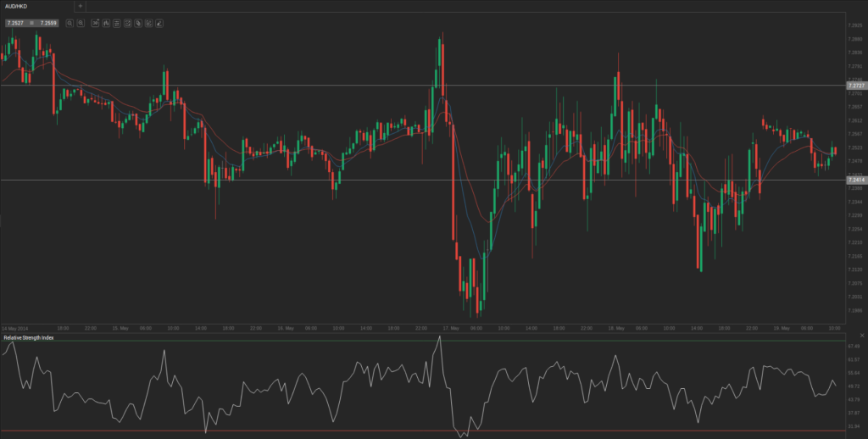Image resolution: width=868 pixels, height=439 pixels.
Task: Click the 18. May time axis label
Action: (x=616, y=328)
